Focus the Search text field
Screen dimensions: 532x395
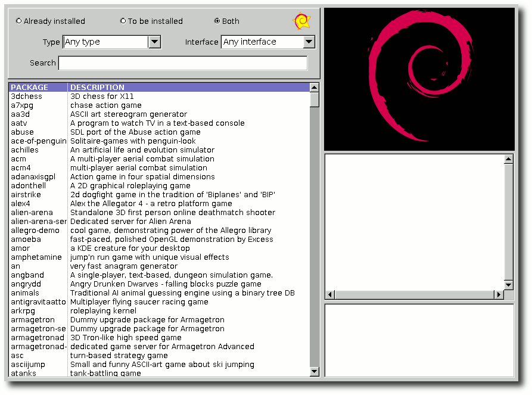(x=183, y=63)
